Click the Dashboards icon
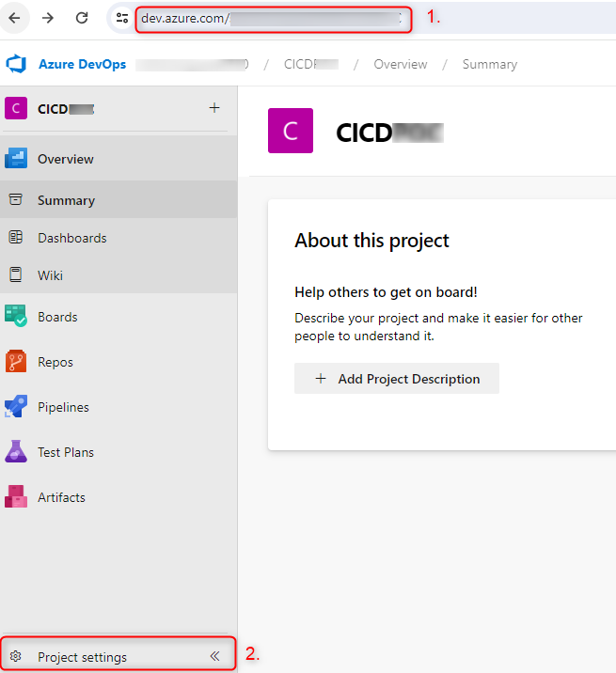 [x=15, y=237]
